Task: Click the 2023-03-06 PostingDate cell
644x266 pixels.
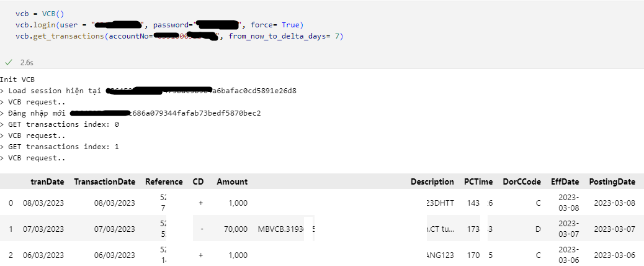Action: pyautogui.click(x=614, y=255)
